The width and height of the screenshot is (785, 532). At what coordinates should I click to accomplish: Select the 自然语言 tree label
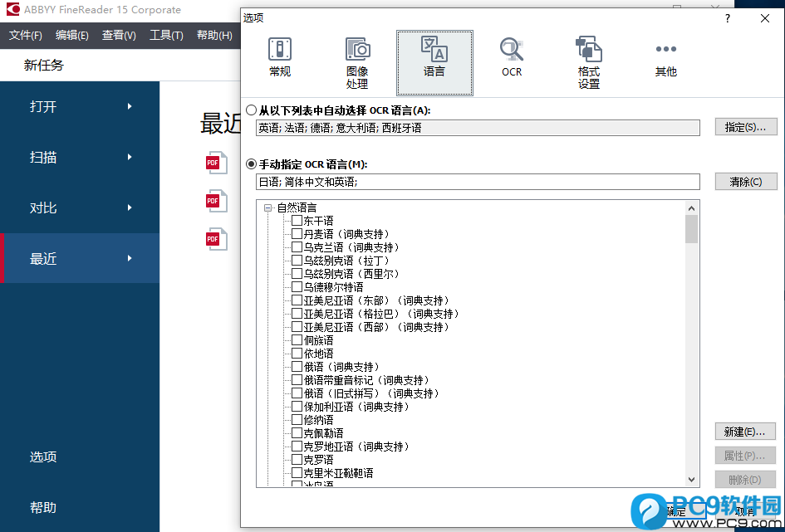297,207
